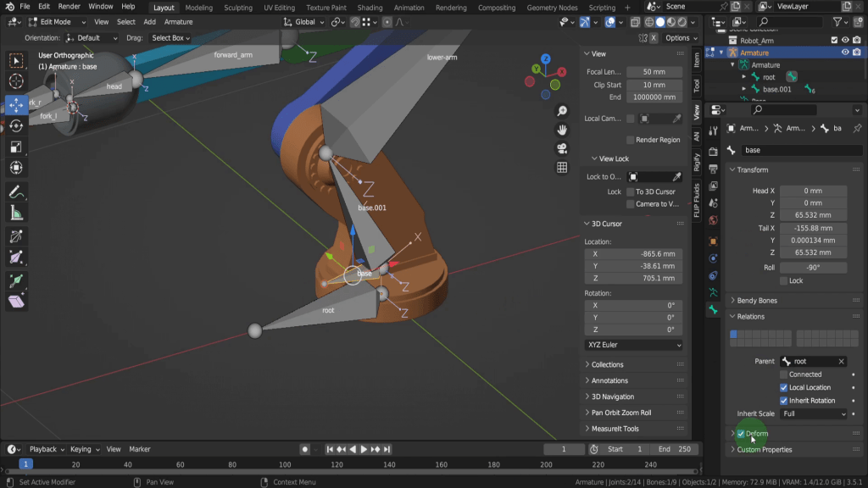Image resolution: width=868 pixels, height=488 pixels.
Task: Enable the Render Region checkbox
Action: (630, 140)
